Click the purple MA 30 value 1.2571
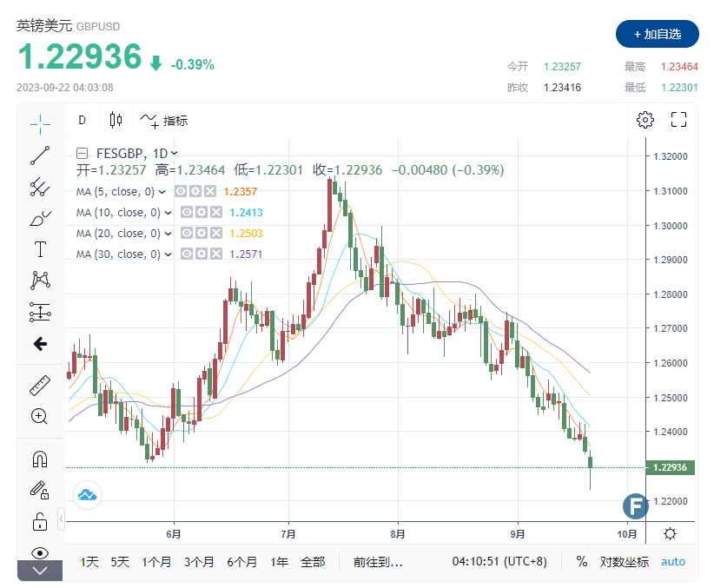Image resolution: width=714 pixels, height=588 pixels. click(244, 254)
